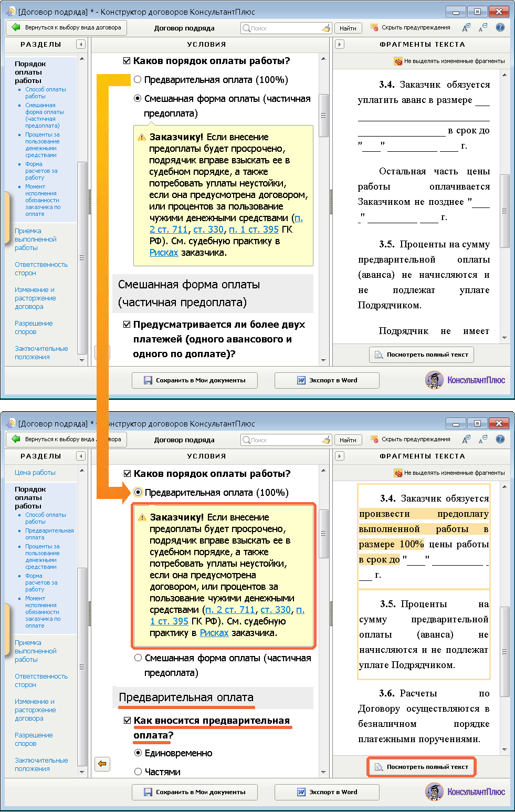Open 'Рисках' link in lower window warning

coord(214,633)
